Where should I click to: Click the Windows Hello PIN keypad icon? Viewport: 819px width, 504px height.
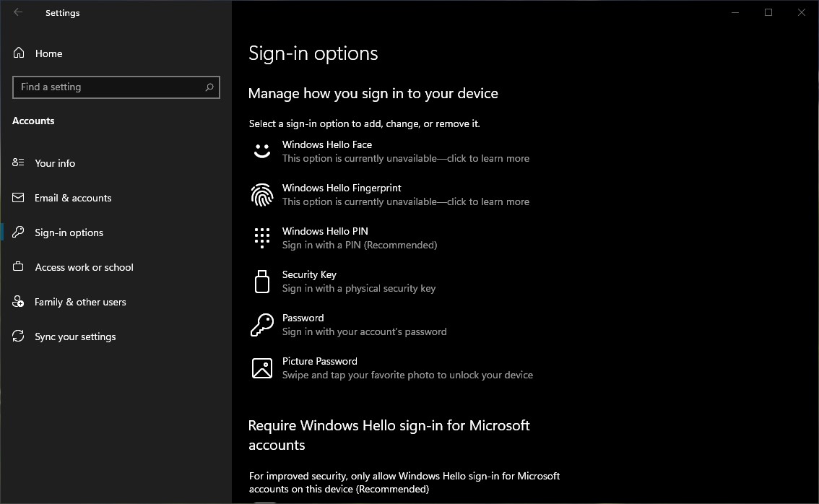[x=261, y=238]
